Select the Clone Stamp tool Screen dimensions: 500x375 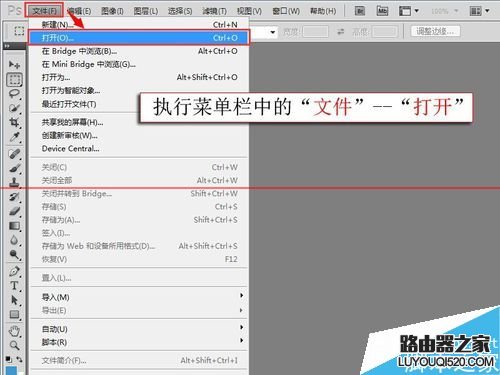click(14, 182)
